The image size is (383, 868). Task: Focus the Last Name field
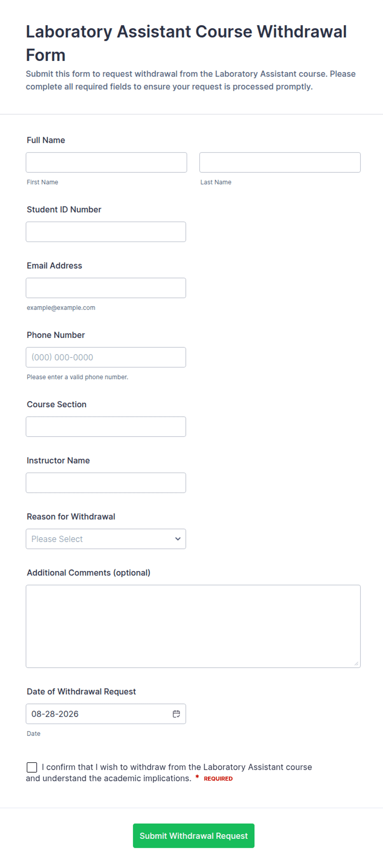[x=280, y=162]
